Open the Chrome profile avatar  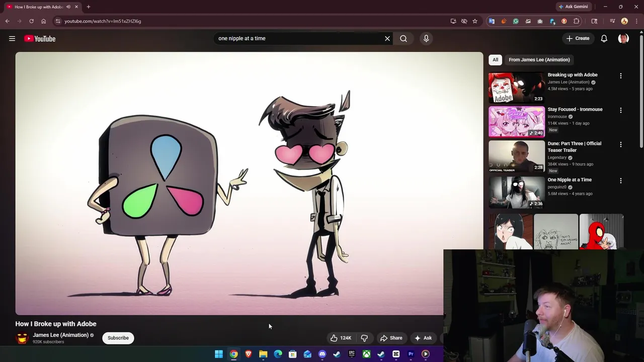coord(624,21)
